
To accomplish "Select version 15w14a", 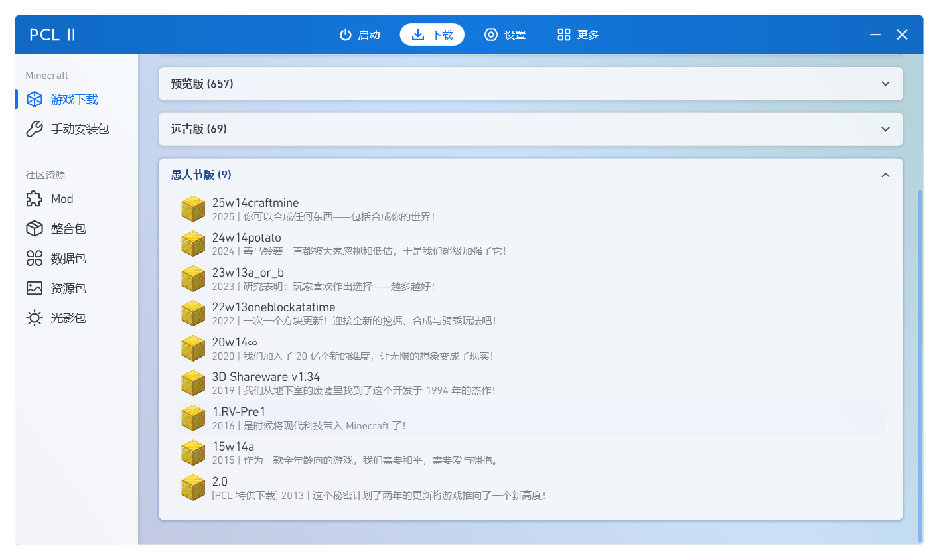I will (x=530, y=453).
